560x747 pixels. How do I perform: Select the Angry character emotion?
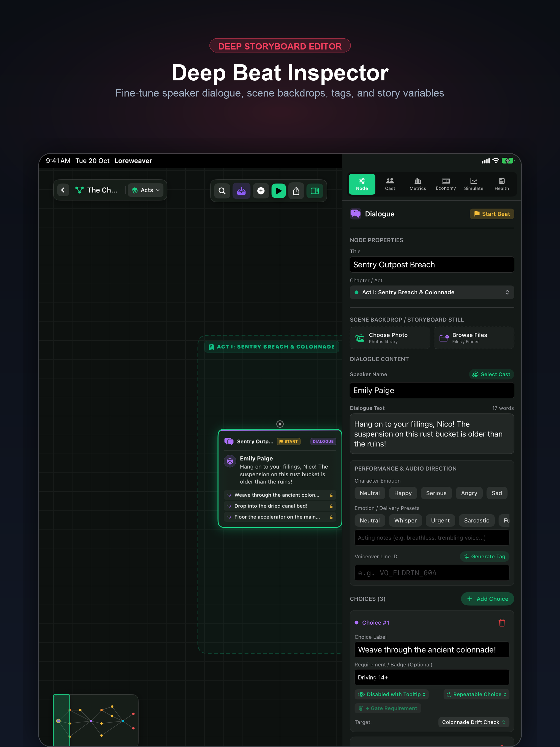(x=469, y=493)
